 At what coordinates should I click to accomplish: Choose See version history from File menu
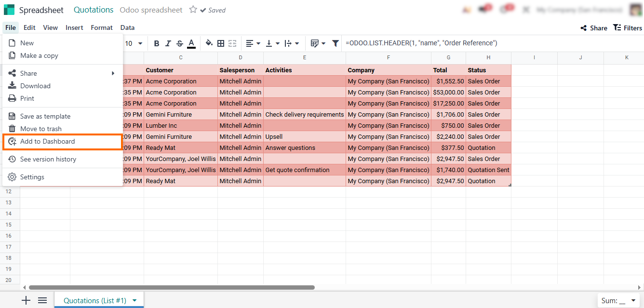pyautogui.click(x=48, y=159)
